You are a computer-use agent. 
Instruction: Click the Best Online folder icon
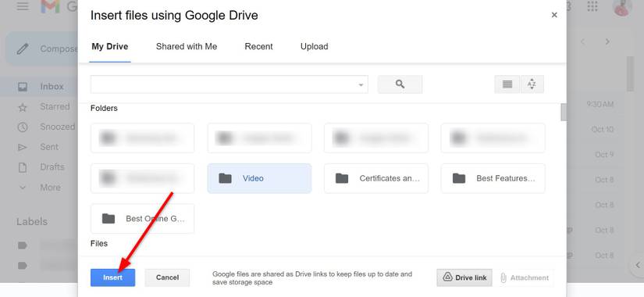click(x=109, y=218)
